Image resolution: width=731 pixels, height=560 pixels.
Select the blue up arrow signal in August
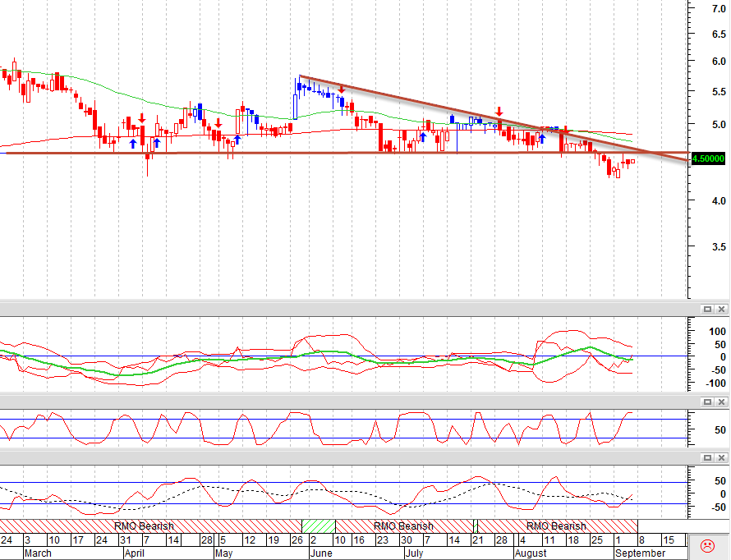tap(542, 139)
